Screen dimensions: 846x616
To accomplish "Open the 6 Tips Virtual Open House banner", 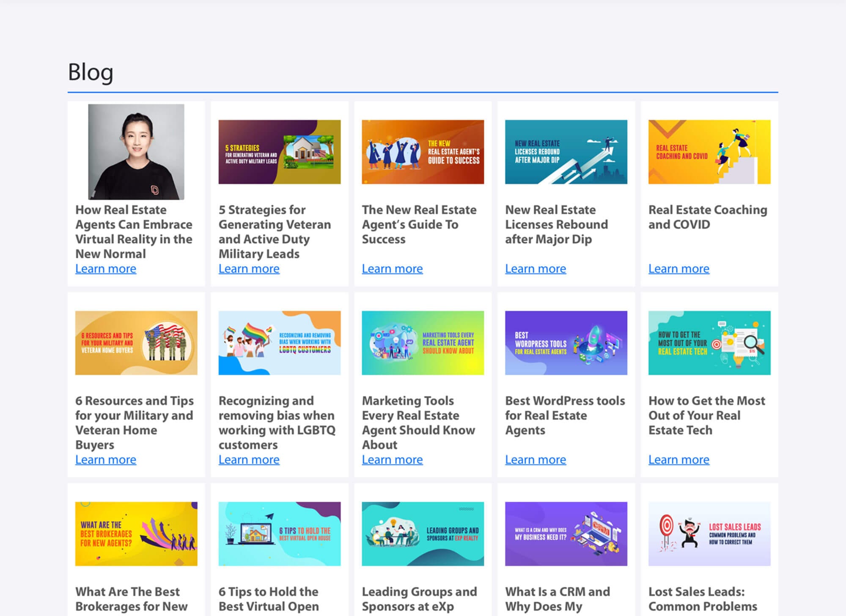I will pos(280,534).
